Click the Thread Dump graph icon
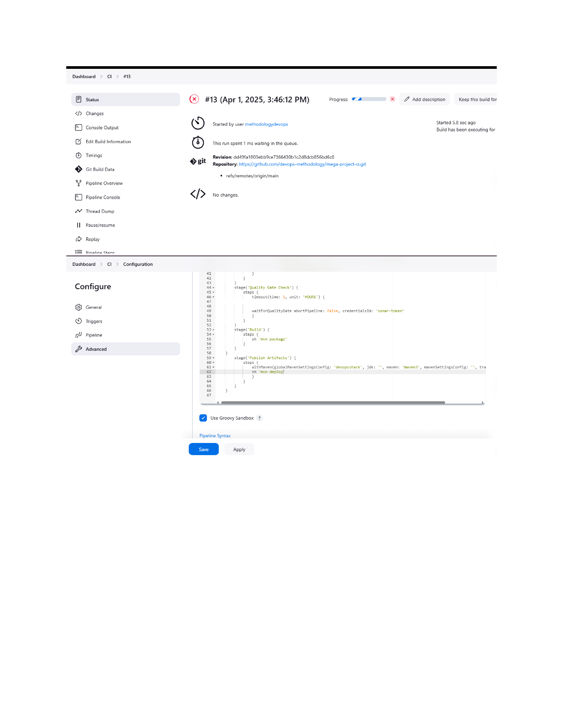 [x=78, y=211]
